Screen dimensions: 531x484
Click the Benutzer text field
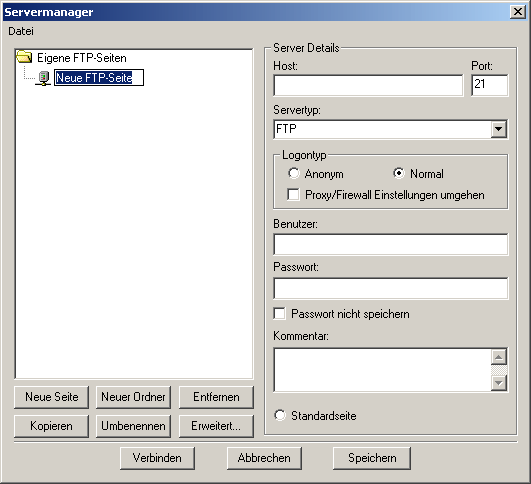point(391,244)
